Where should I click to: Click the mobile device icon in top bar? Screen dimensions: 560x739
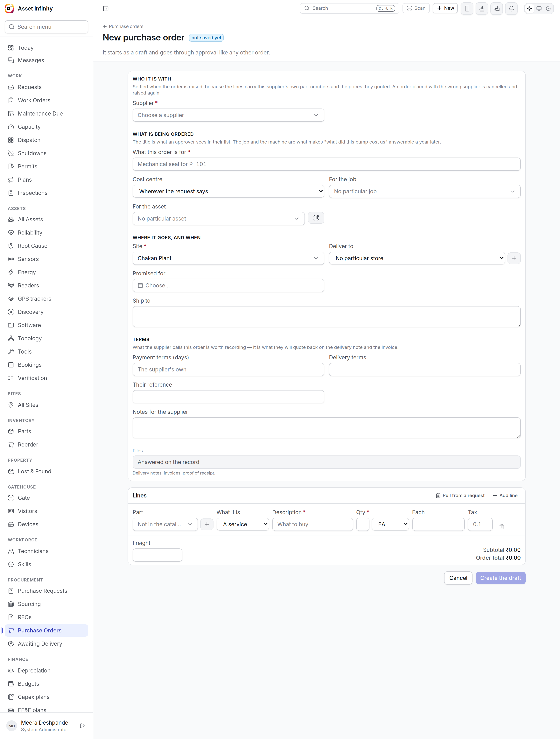pyautogui.click(x=467, y=8)
